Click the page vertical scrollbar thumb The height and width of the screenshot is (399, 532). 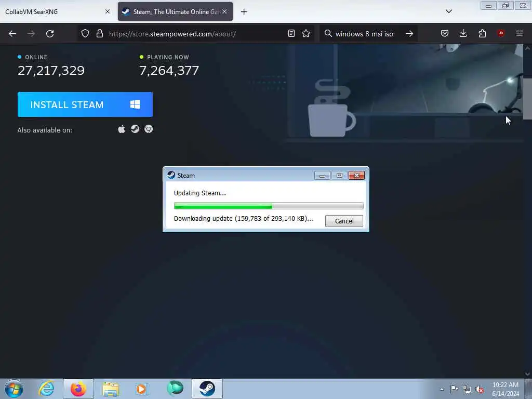click(x=527, y=99)
